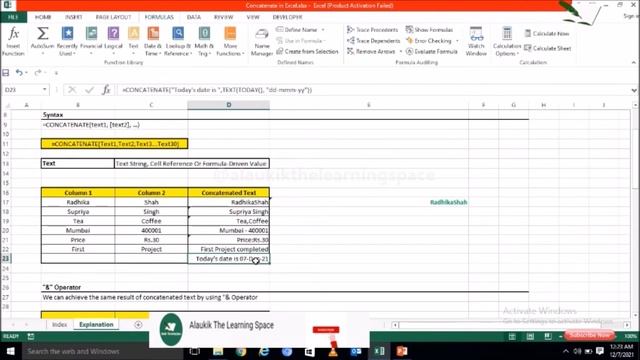Screen dimensions: 640x360
Task: Click Normal view icon in status bar
Action: click(512, 336)
